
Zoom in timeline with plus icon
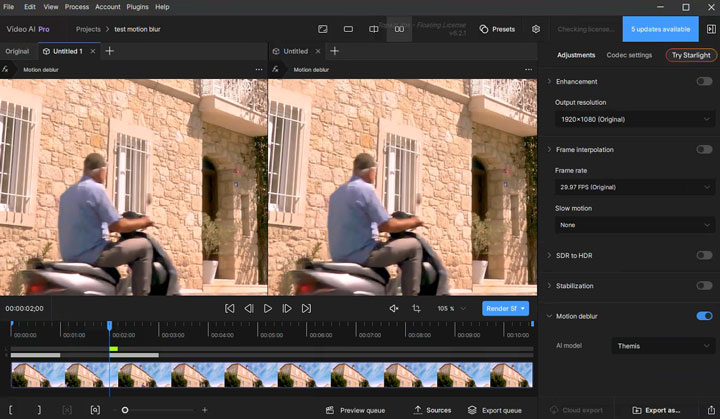(x=205, y=410)
